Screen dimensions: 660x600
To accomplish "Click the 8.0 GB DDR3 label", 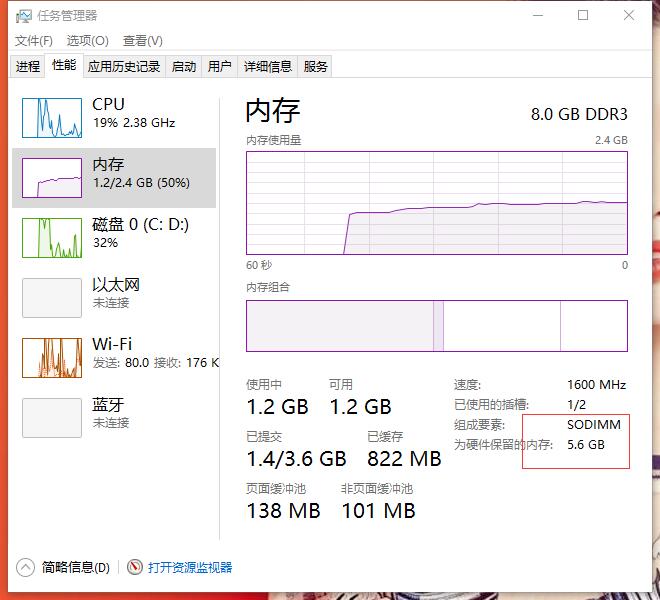I will [579, 114].
